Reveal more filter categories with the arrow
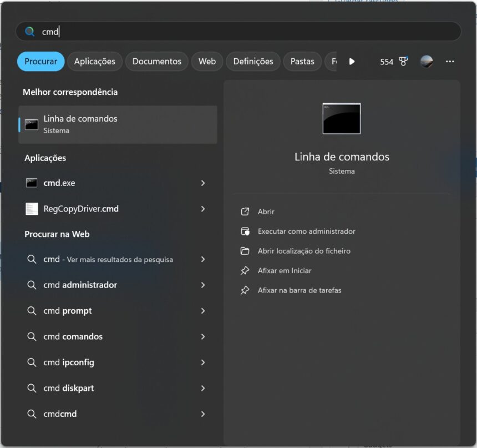Image resolution: width=477 pixels, height=448 pixels. coord(352,62)
